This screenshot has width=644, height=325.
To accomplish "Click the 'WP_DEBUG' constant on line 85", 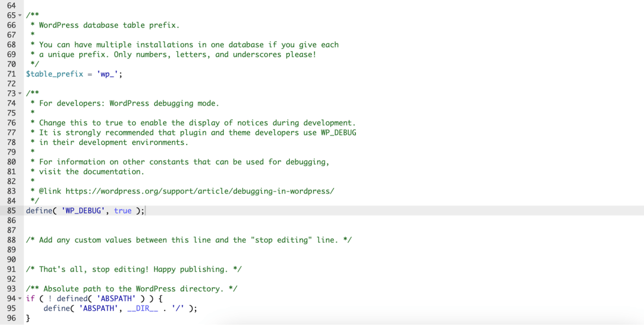I will pyautogui.click(x=83, y=211).
